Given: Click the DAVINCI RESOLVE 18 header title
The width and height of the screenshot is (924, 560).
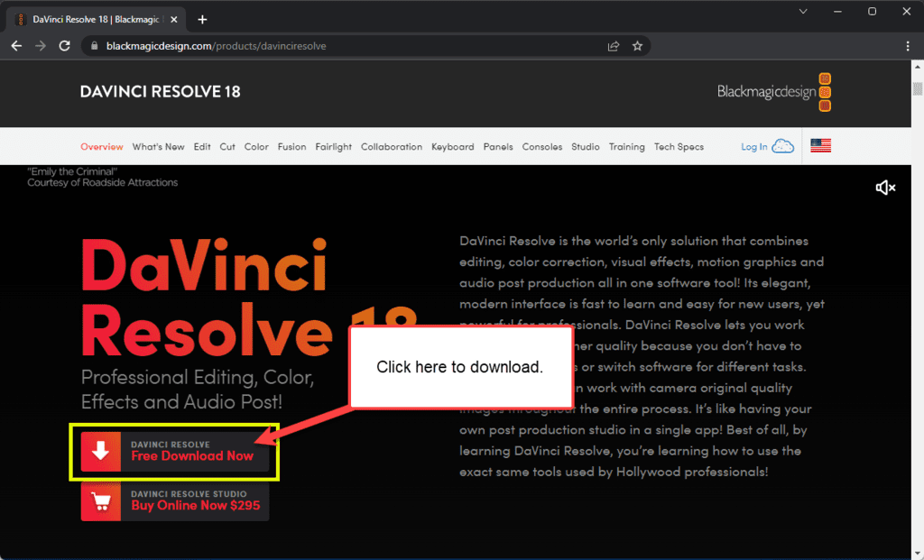Looking at the screenshot, I should tap(161, 92).
